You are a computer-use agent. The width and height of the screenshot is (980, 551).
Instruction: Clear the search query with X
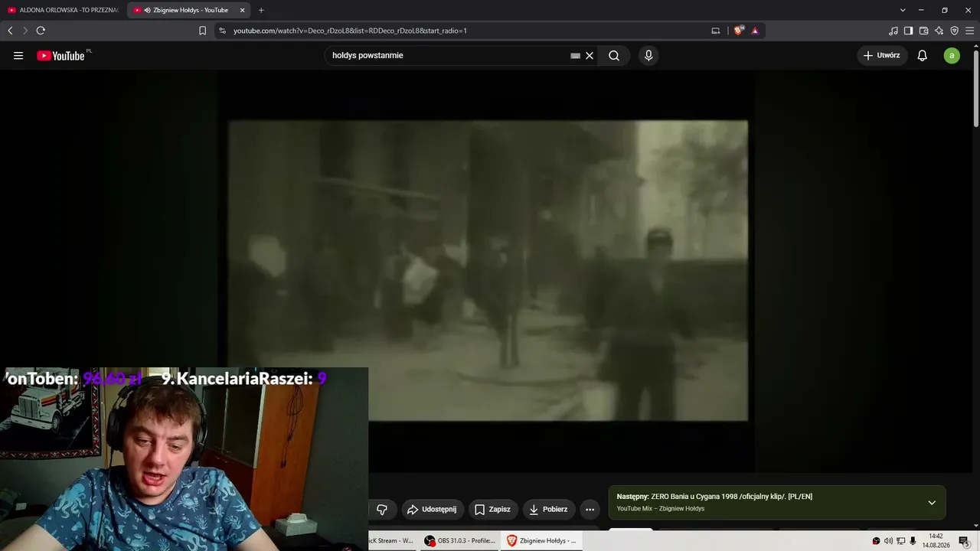(x=590, y=55)
